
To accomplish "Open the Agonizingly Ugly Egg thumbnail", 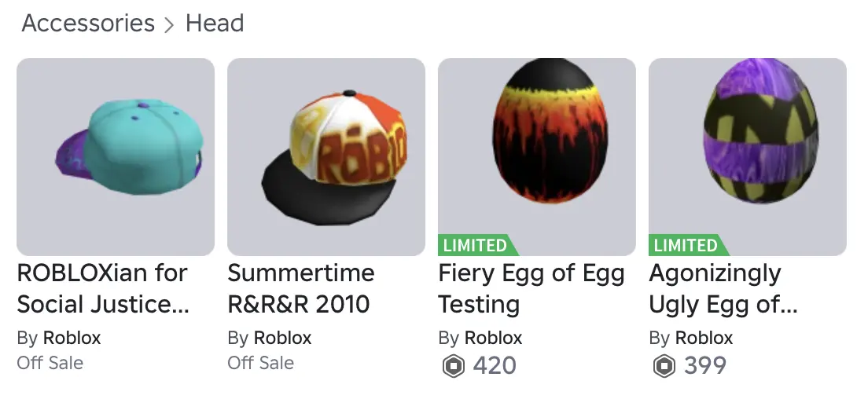I will point(748,149).
